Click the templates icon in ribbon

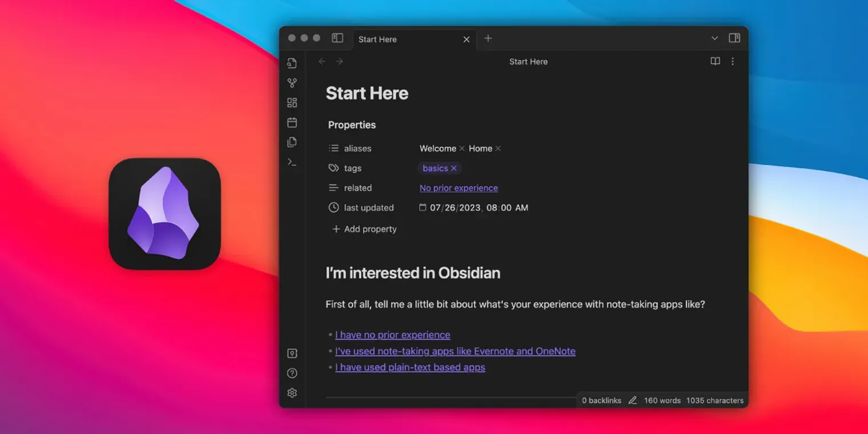(292, 142)
